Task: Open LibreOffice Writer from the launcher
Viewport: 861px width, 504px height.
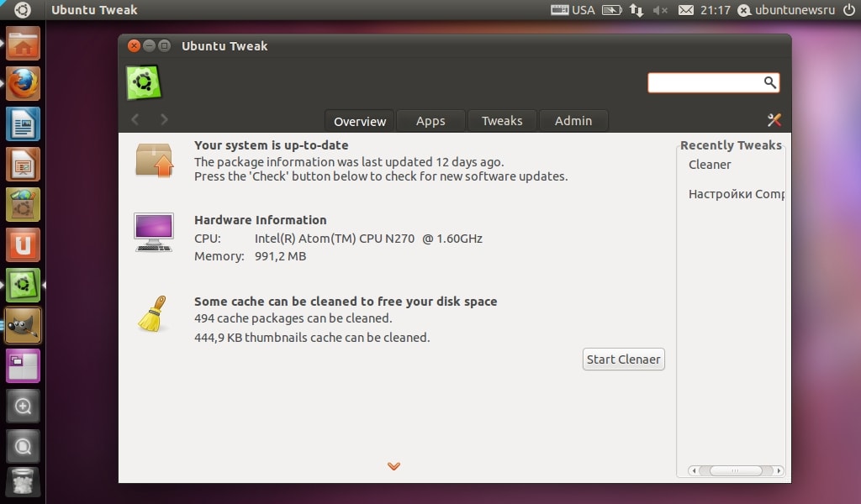Action: pos(23,124)
